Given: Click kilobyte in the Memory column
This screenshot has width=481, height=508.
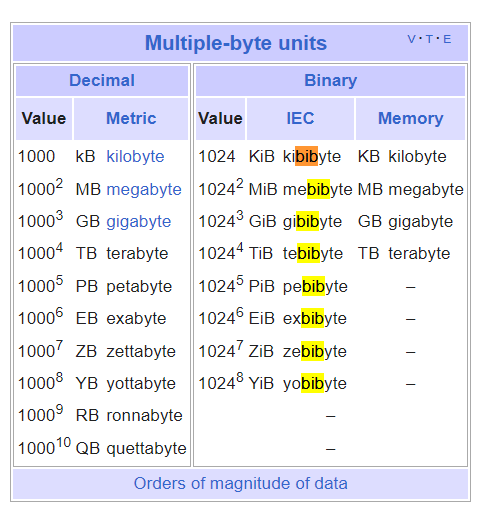Looking at the screenshot, I should pyautogui.click(x=417, y=156).
